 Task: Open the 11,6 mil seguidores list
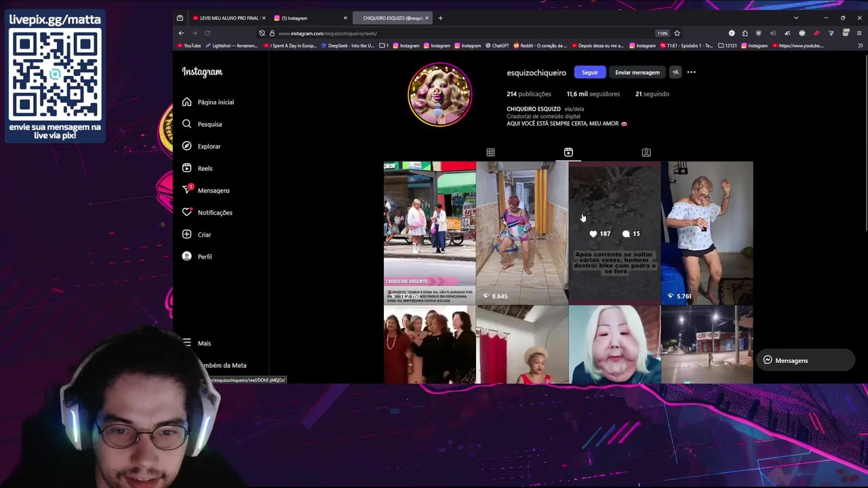593,94
